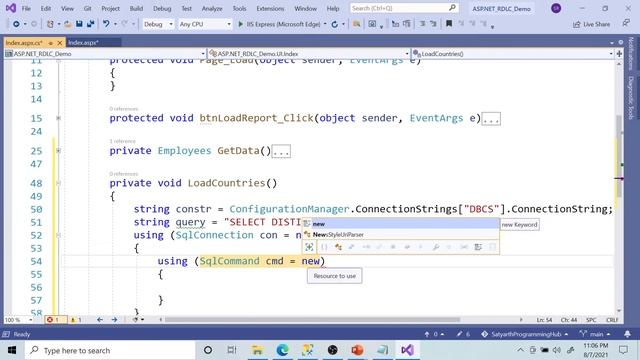
Task: Click the ellipsis box after GetData()
Action: pyautogui.click(x=281, y=151)
